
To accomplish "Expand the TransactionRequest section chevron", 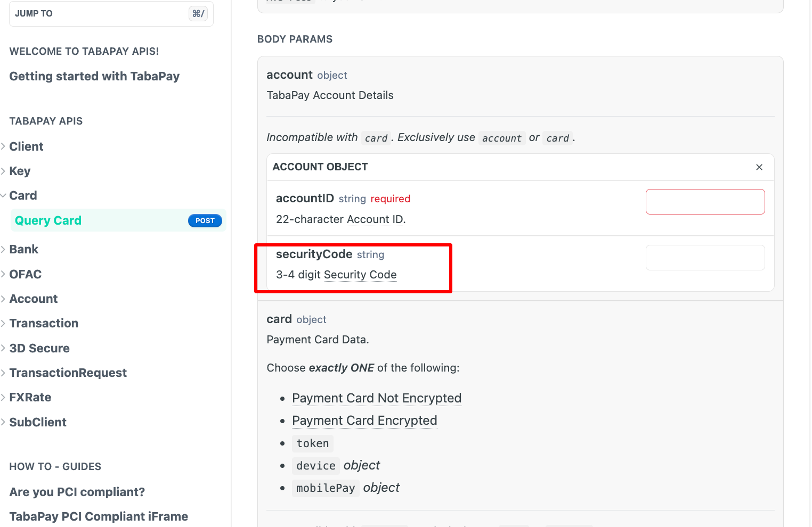I will 3,373.
